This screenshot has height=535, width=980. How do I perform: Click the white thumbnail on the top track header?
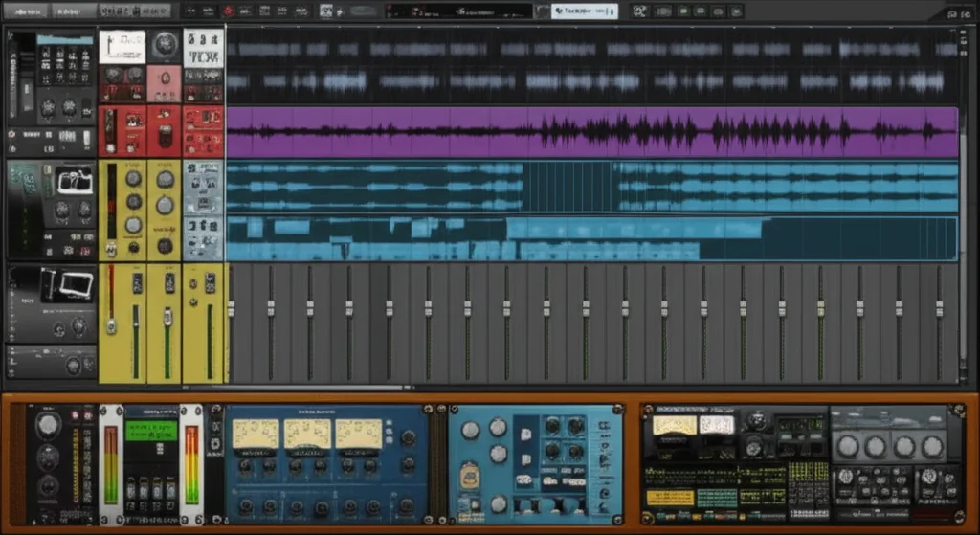(x=122, y=47)
